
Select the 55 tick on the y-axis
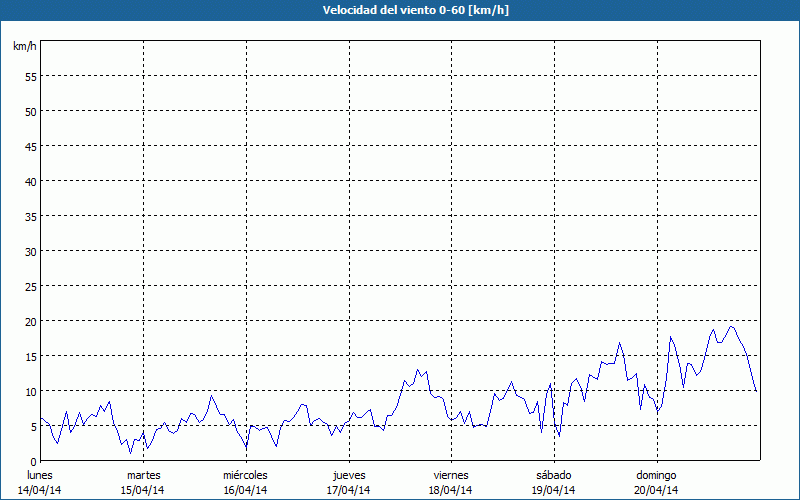30,76
